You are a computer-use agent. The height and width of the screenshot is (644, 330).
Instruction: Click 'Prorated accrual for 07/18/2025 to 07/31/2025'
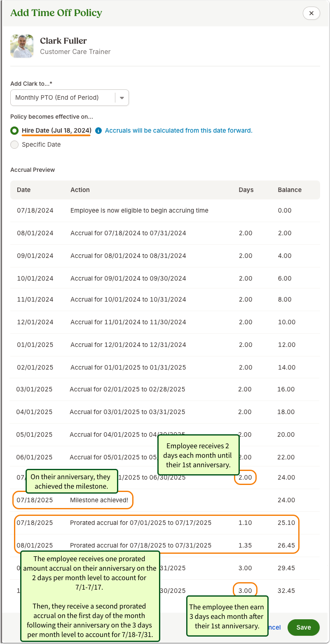pyautogui.click(x=140, y=546)
